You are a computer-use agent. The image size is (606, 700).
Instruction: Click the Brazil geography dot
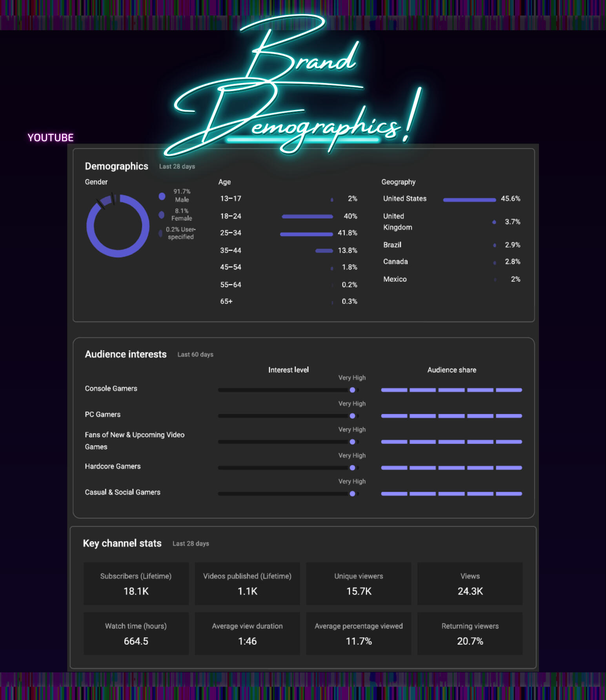click(x=495, y=245)
